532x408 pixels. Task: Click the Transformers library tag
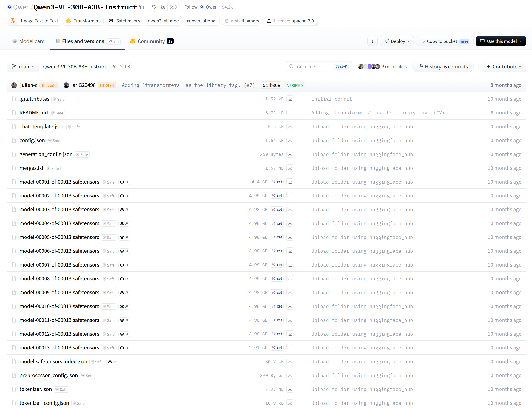click(83, 21)
